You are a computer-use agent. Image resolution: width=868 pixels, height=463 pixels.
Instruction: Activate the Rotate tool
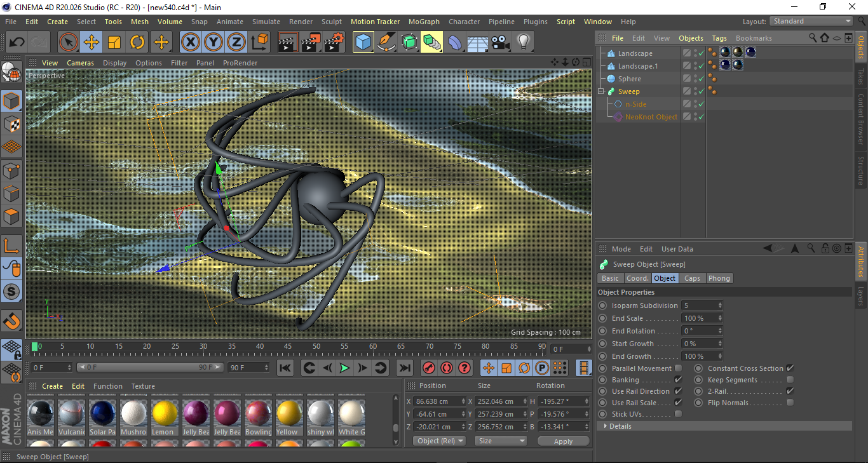click(x=137, y=43)
